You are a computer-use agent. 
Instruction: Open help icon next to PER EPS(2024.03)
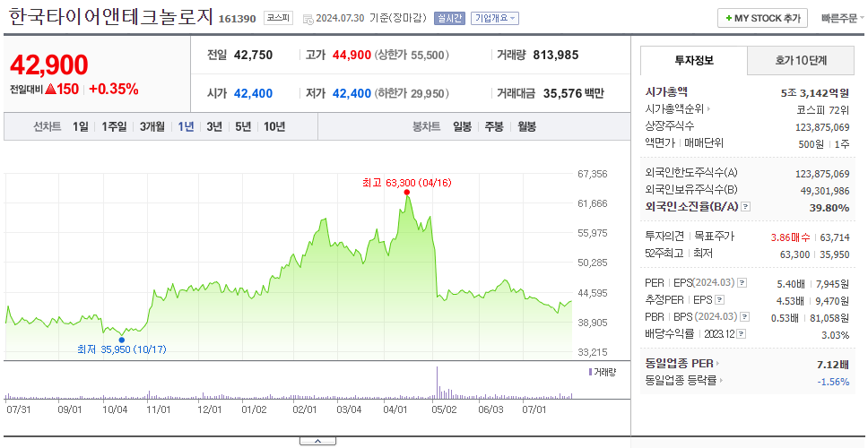coord(742,283)
